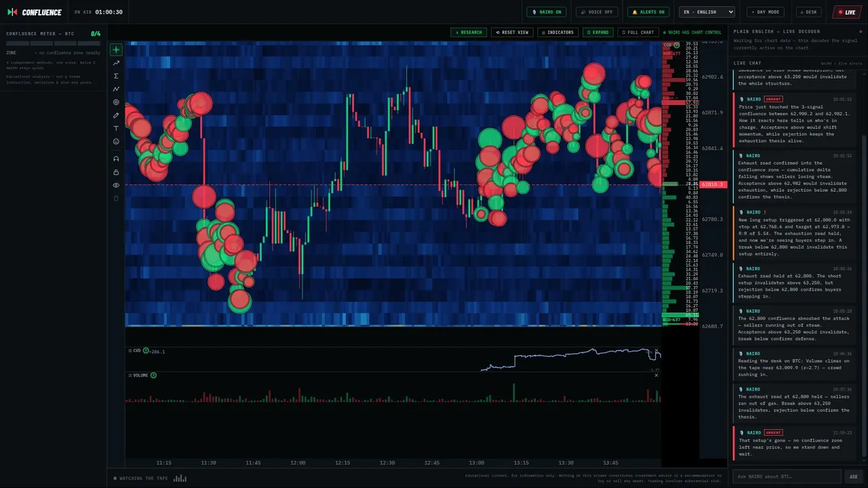
Task: Click the confluence meter progress bar
Action: click(53, 43)
